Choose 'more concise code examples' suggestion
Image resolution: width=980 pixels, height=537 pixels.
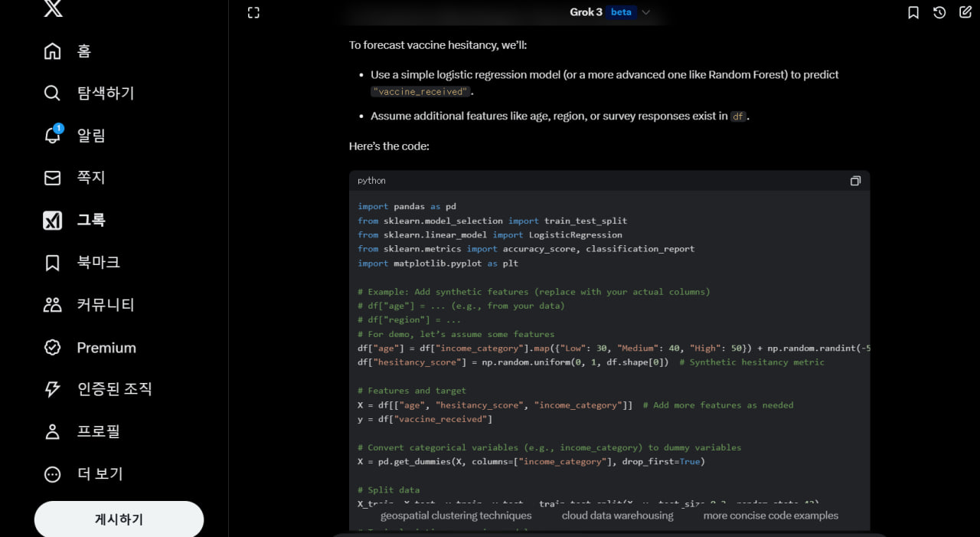click(x=771, y=516)
